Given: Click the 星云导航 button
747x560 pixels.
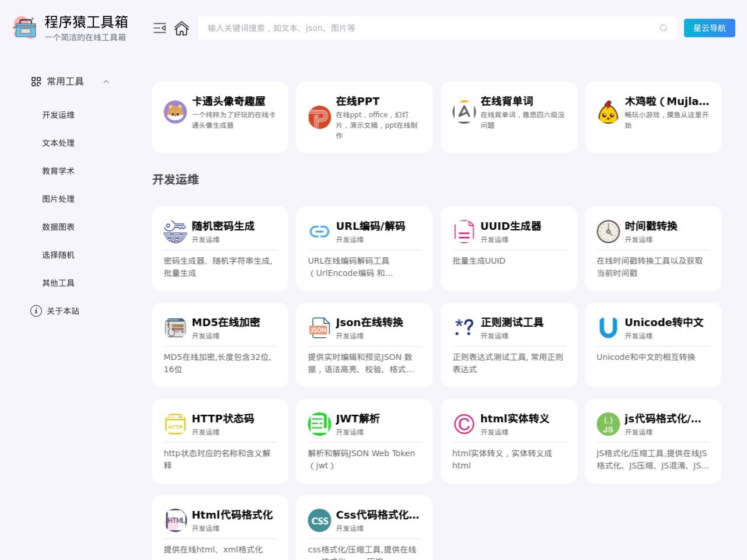Looking at the screenshot, I should click(x=709, y=27).
